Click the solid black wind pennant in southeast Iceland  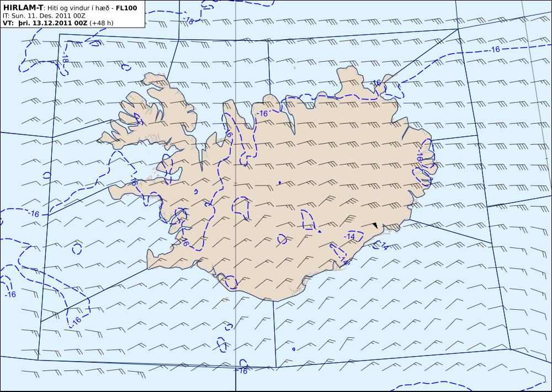(375, 225)
